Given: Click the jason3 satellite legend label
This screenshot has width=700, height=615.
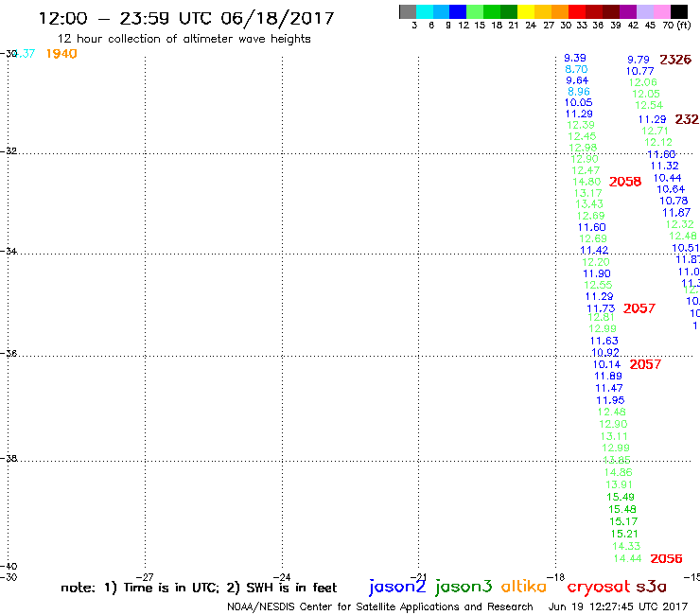Looking at the screenshot, I should point(464,587).
